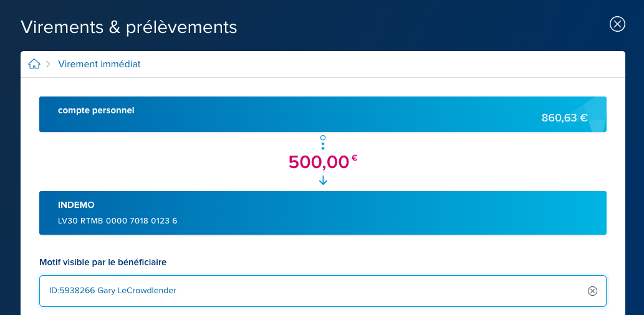Click the Motif visible par le bénéficiaire label
This screenshot has width=644, height=315.
tap(103, 262)
